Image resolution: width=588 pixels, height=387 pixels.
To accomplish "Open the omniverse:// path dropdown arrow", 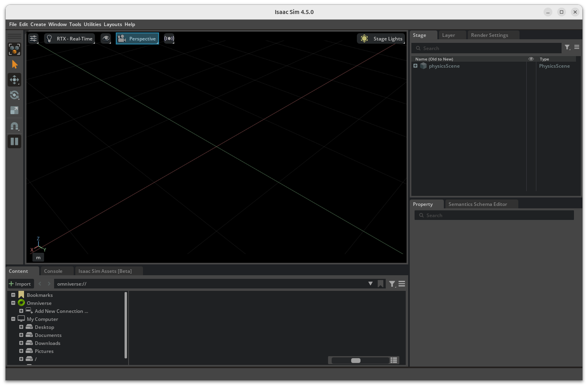I will tap(371, 284).
